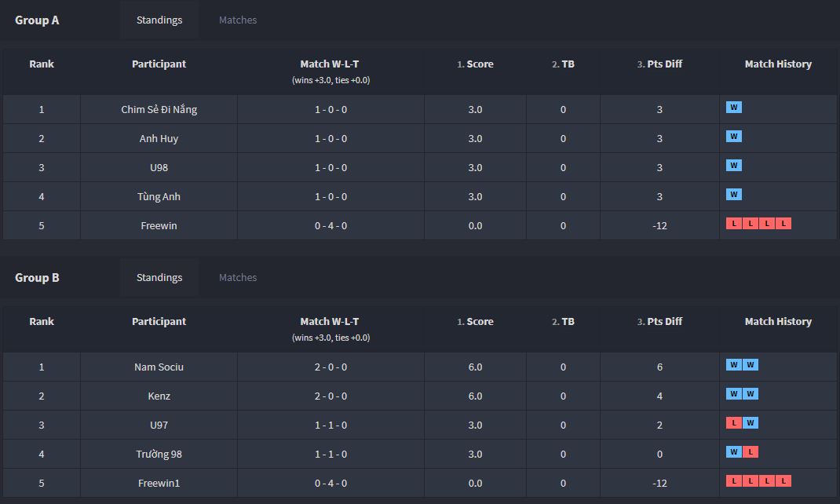Click Freewin's first L match badge

pos(734,224)
